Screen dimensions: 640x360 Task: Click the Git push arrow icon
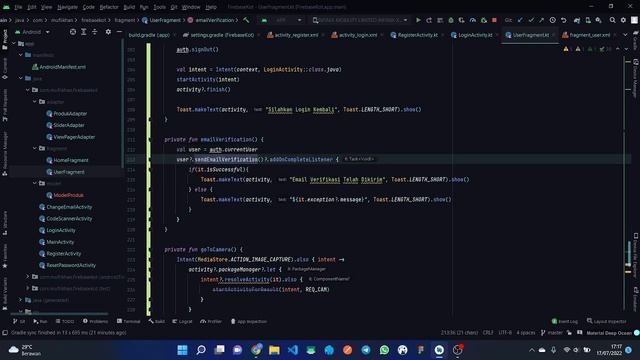click(x=542, y=20)
